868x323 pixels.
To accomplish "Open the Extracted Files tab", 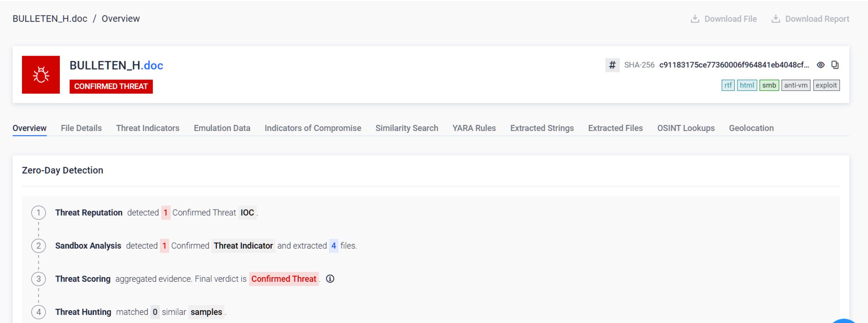I will [615, 128].
